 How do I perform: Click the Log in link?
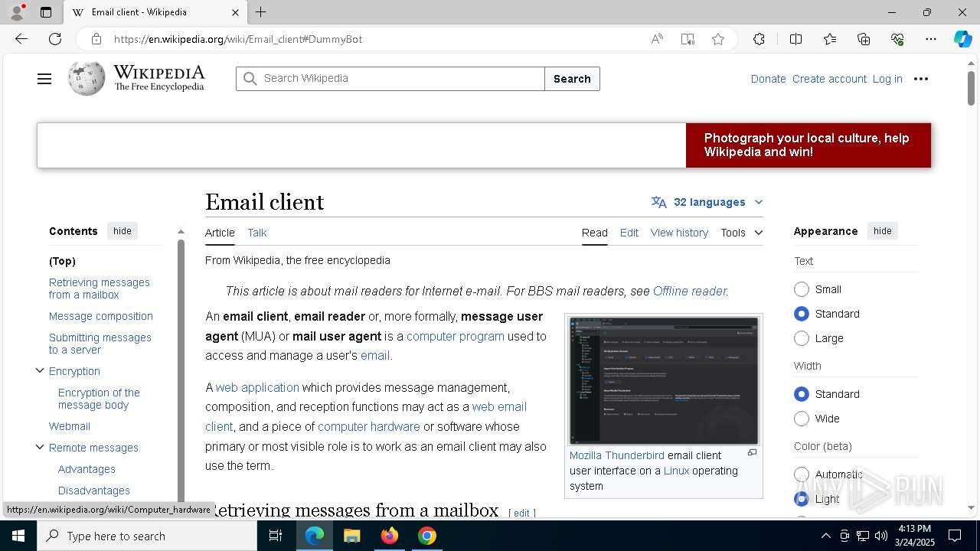(887, 79)
